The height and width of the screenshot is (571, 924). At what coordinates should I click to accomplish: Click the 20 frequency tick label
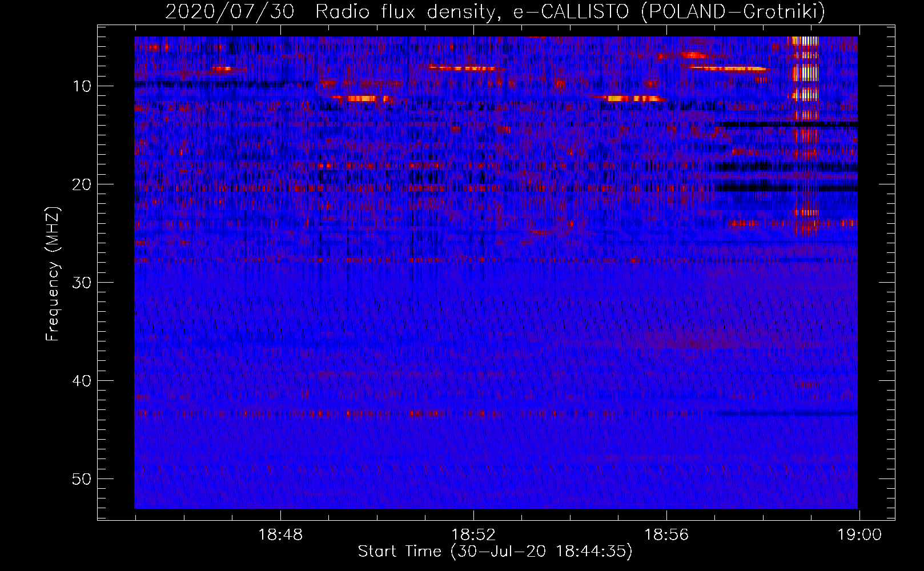coord(82,184)
